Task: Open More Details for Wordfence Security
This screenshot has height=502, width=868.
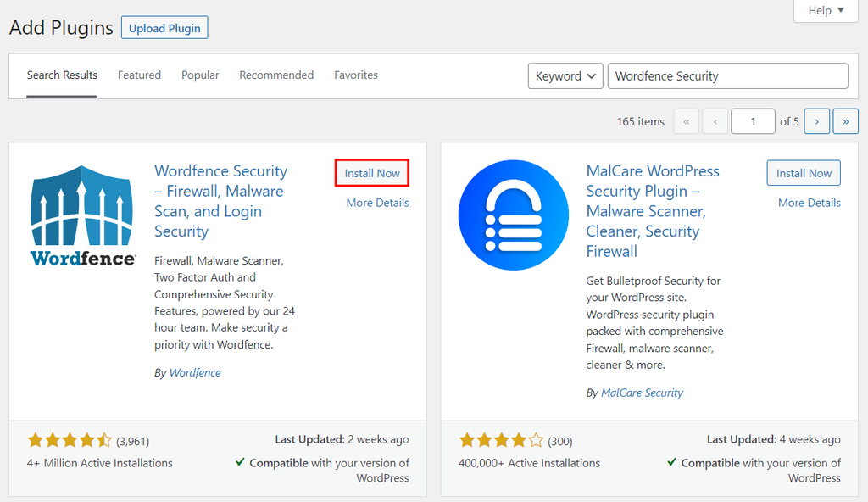Action: (377, 203)
